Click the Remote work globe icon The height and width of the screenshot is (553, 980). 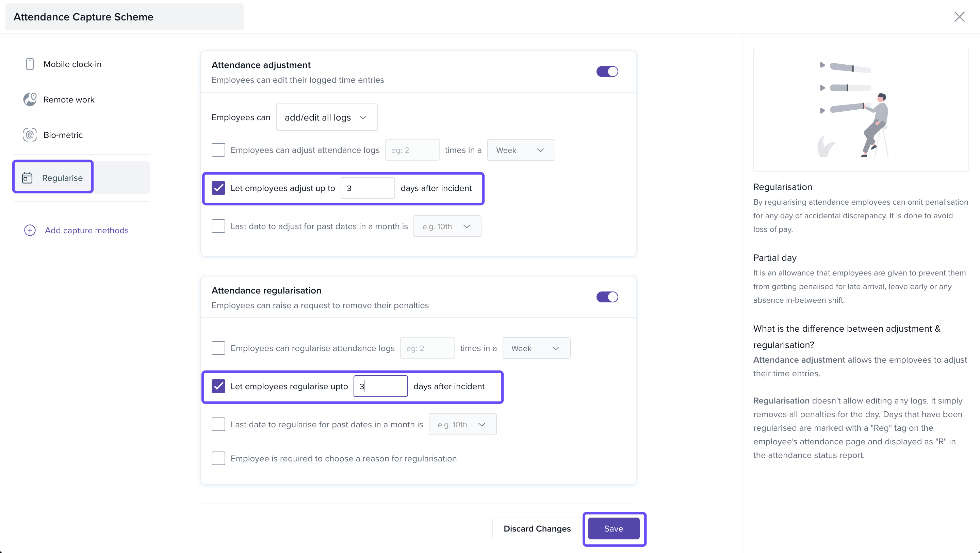point(30,99)
